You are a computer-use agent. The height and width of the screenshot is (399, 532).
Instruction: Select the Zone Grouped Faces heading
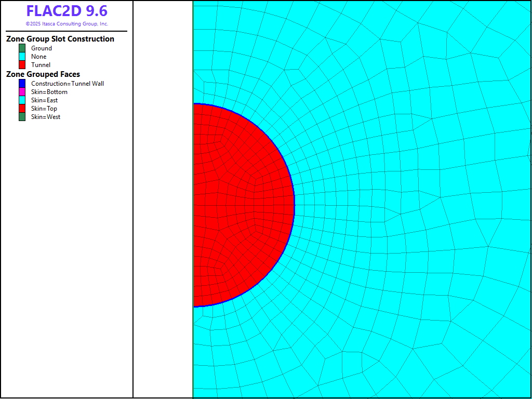tap(43, 74)
